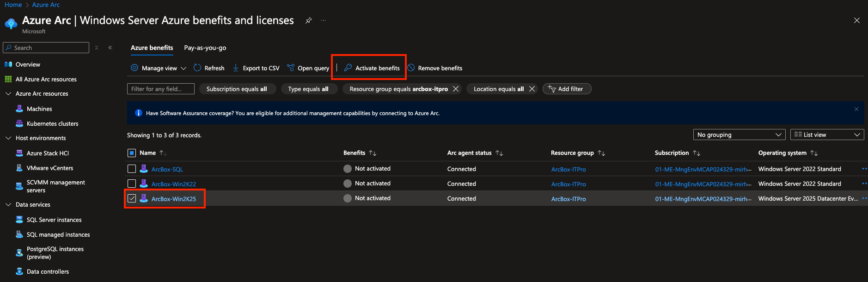
Task: Collapse the Host environments section
Action: (8, 138)
